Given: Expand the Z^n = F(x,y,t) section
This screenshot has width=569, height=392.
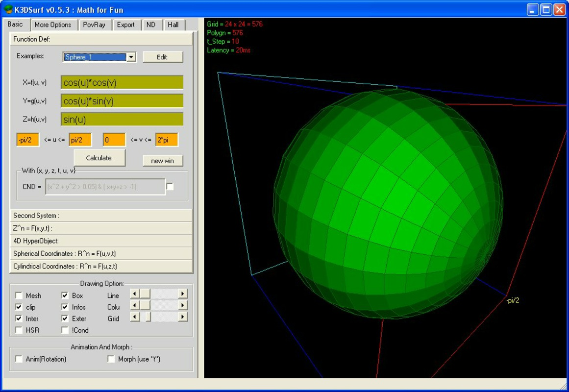Looking at the screenshot, I should (101, 228).
